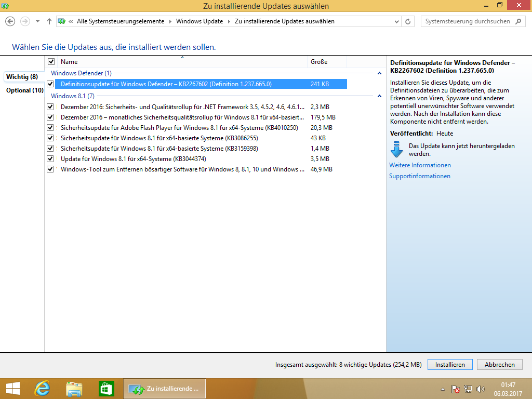The image size is (532, 399).
Task: Minimize the update selection window
Action: [x=486, y=5]
